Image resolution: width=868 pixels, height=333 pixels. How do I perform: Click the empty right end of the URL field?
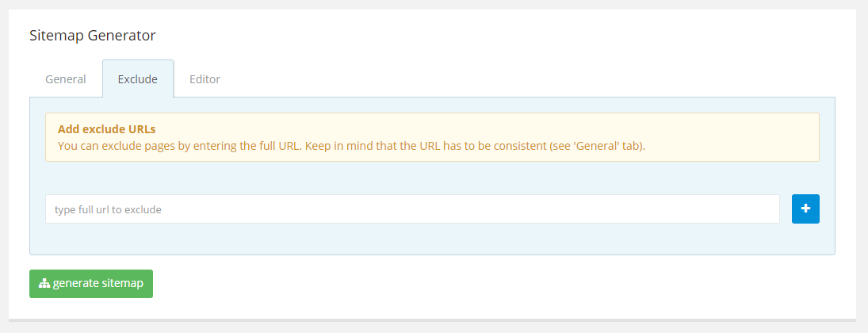pos(720,209)
